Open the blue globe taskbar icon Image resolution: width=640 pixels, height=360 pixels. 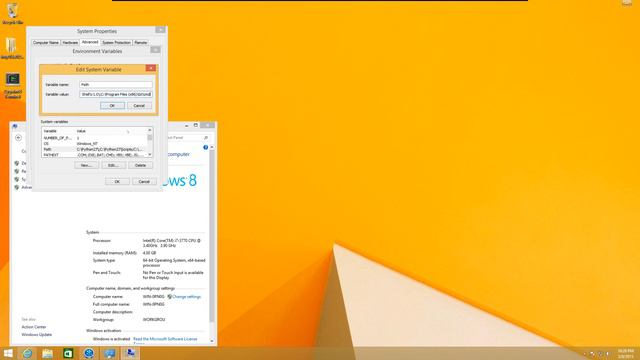[x=89, y=353]
